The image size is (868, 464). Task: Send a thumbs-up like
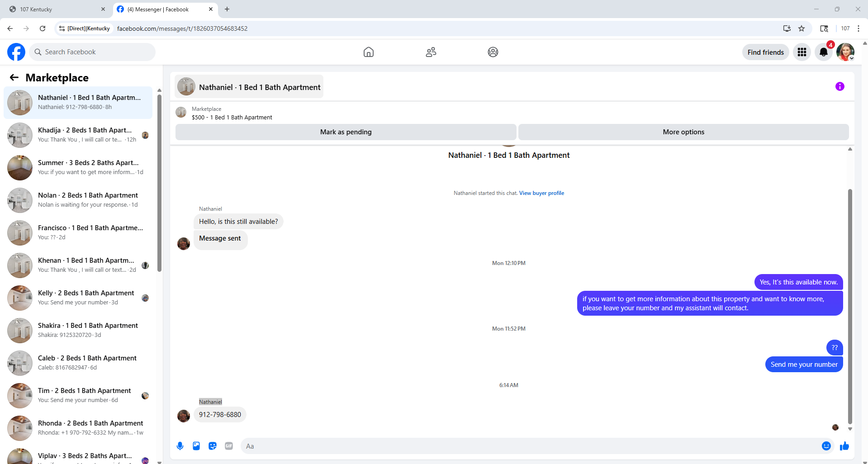click(844, 446)
